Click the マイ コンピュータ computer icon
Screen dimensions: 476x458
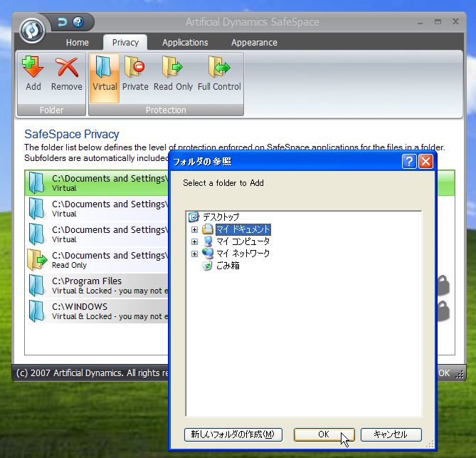tap(208, 241)
